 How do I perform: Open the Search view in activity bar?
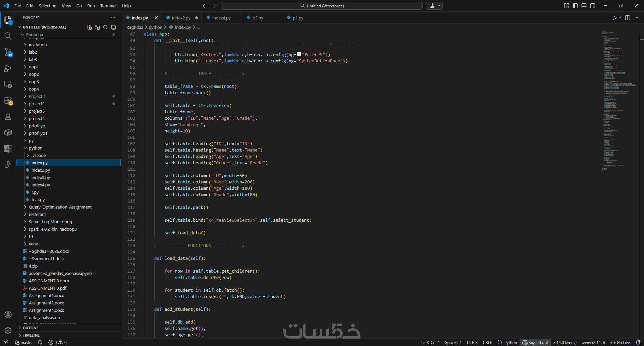click(x=8, y=36)
